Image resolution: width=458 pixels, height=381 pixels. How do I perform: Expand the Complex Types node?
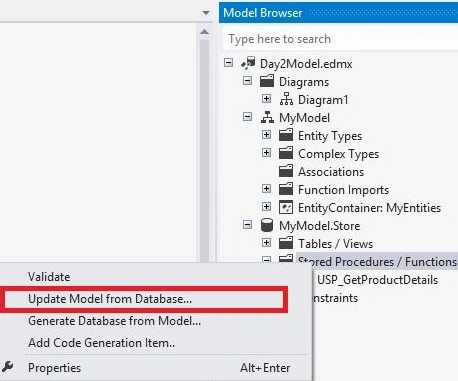click(266, 152)
